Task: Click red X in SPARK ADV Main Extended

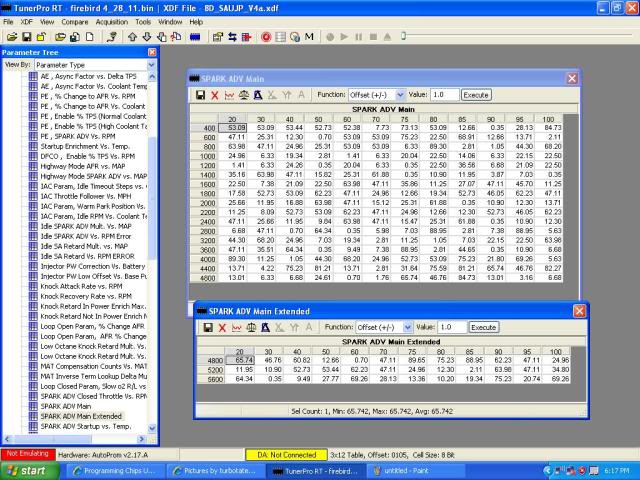Action: [x=222, y=327]
